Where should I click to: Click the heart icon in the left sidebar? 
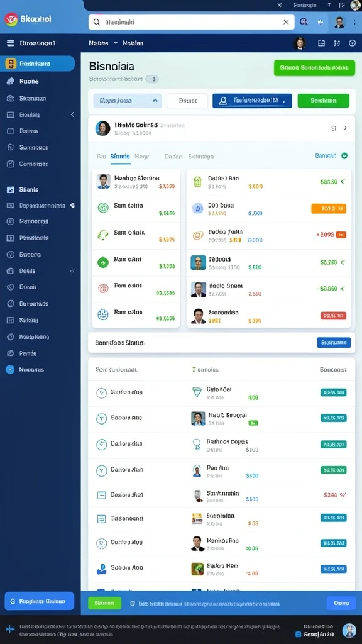coord(11,287)
